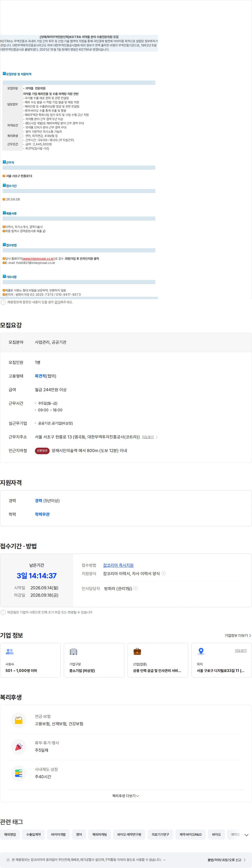252x868 pixels.
Task: Click the info icon beside 마감일 notice
Action: point(3,612)
